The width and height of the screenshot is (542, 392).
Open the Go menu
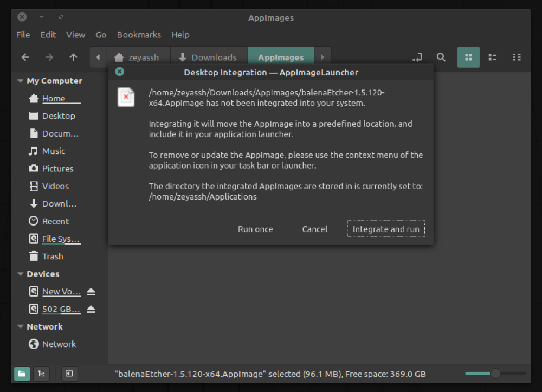[x=101, y=35]
